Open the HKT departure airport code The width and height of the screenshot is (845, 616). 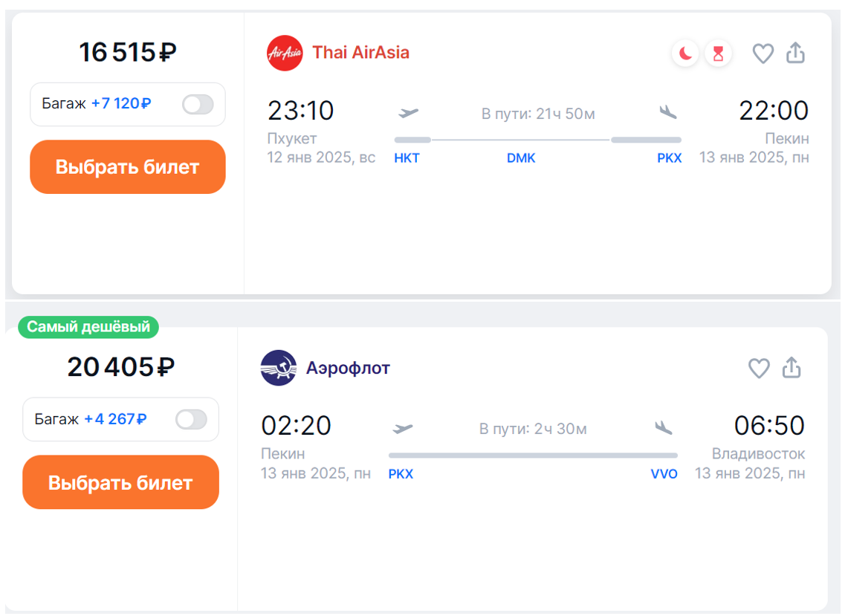407,158
